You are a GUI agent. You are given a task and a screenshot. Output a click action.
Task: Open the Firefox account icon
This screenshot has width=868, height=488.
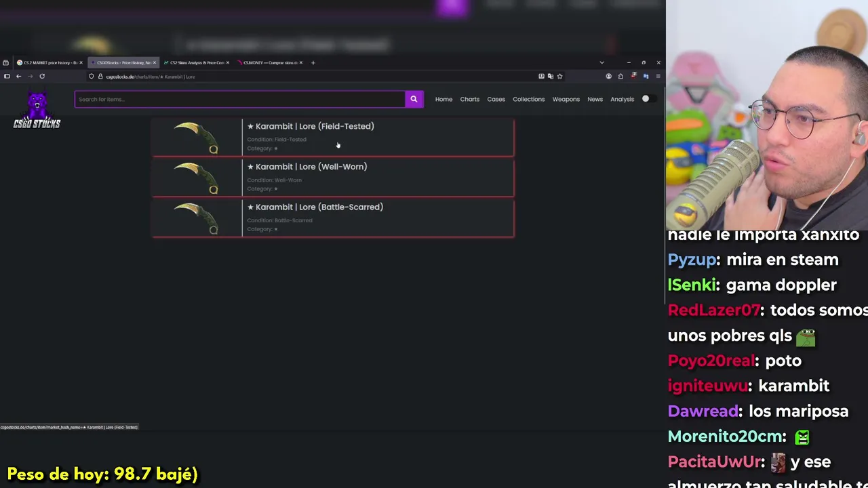pos(608,77)
